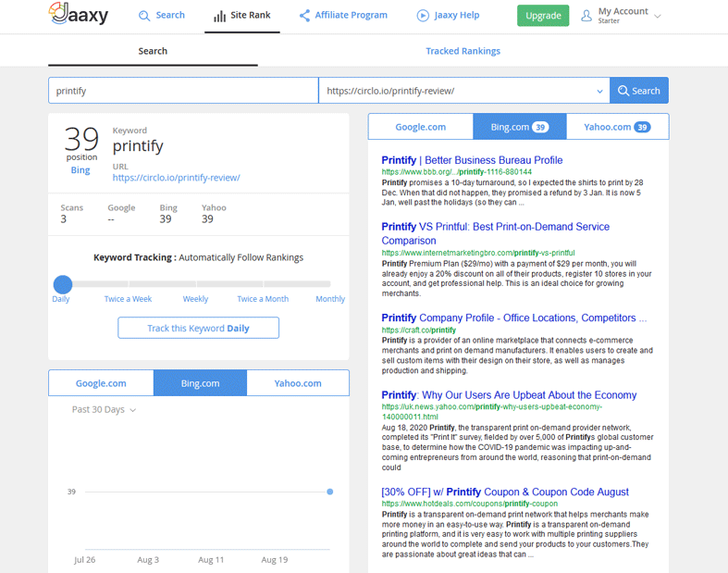Select Weekly tracking frequency
Screen dimensions: 728x573
(x=195, y=299)
